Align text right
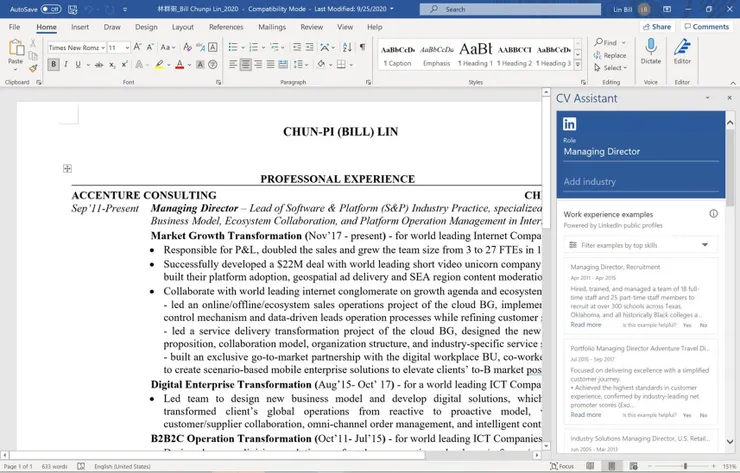 (258, 64)
